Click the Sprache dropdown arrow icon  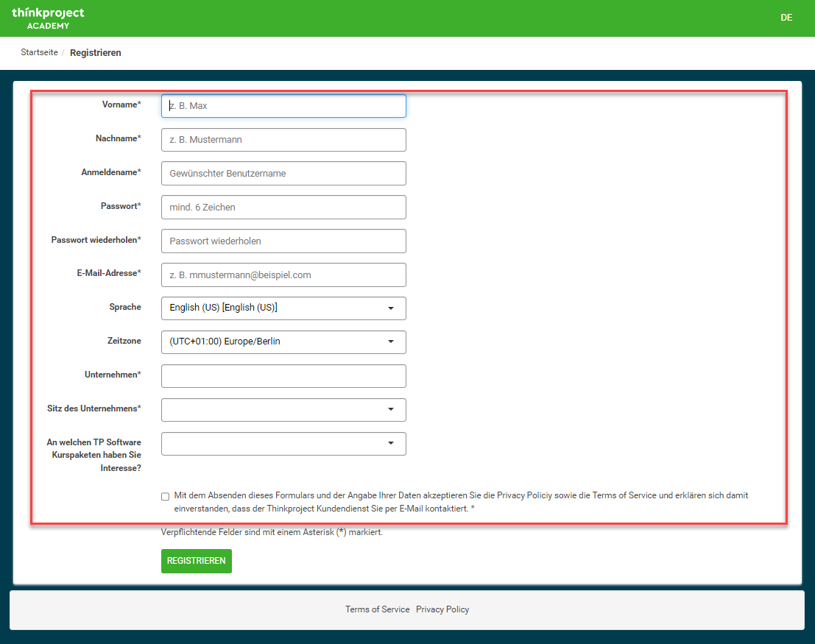[x=391, y=308]
